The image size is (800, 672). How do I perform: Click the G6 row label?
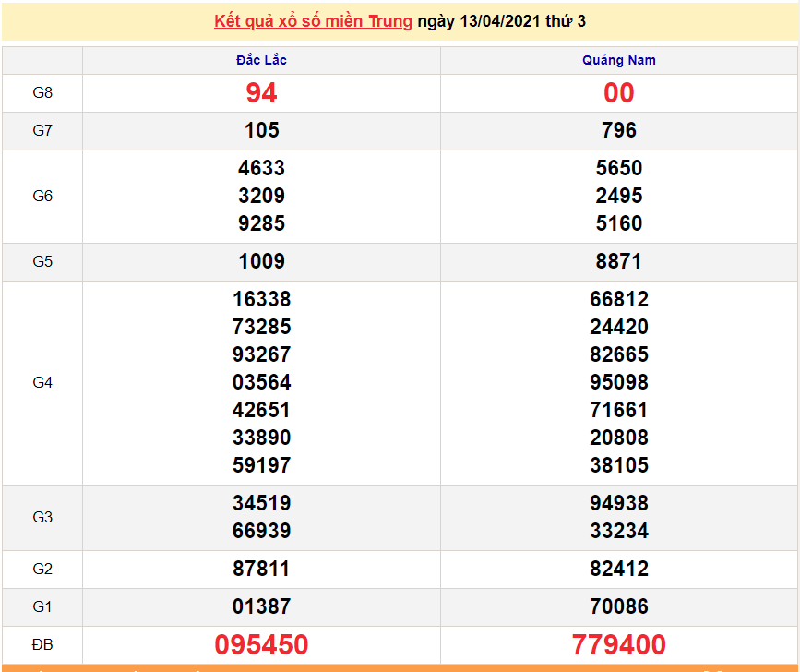[42, 196]
